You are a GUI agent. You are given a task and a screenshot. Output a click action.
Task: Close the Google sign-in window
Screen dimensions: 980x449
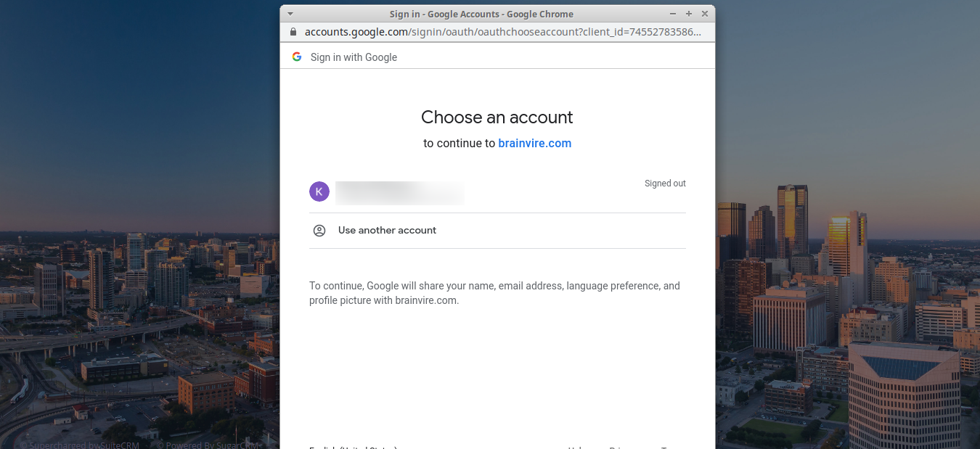click(x=705, y=14)
